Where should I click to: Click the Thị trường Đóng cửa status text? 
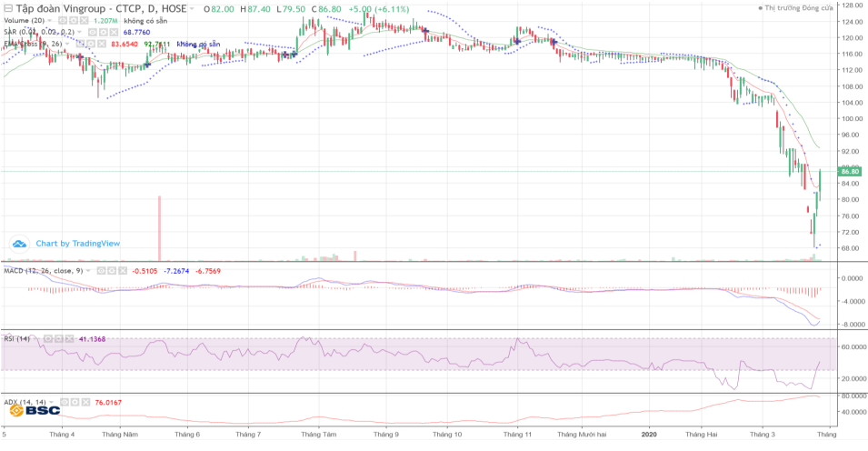(x=799, y=8)
